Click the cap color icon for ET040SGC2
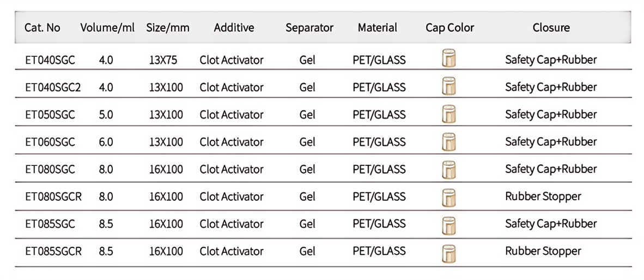644x280 pixels. pos(448,86)
